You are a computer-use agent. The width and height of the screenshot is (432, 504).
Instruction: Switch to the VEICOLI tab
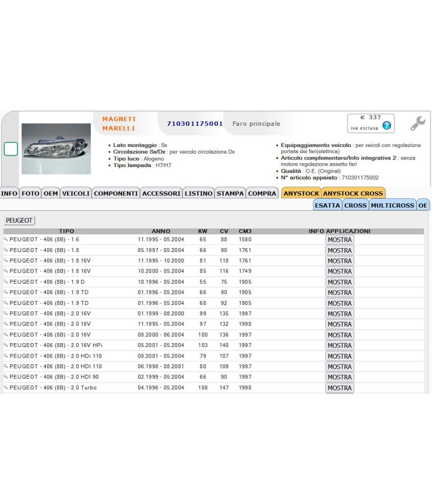click(x=76, y=193)
